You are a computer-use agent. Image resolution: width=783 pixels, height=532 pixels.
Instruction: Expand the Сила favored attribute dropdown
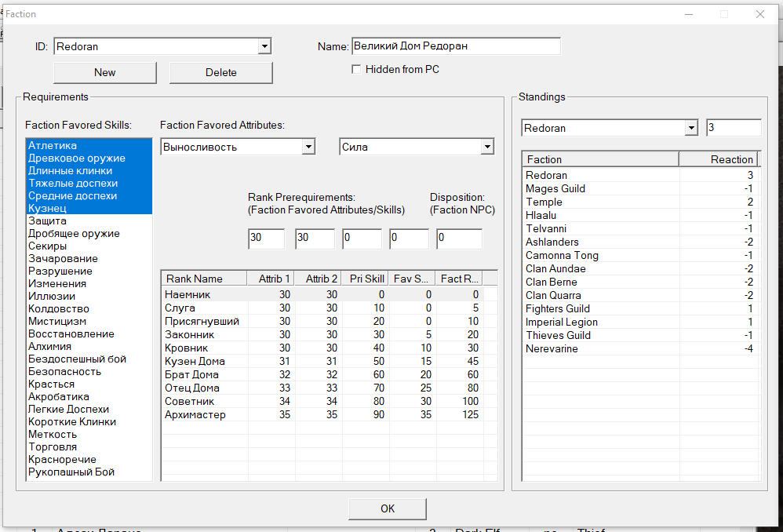coord(487,147)
